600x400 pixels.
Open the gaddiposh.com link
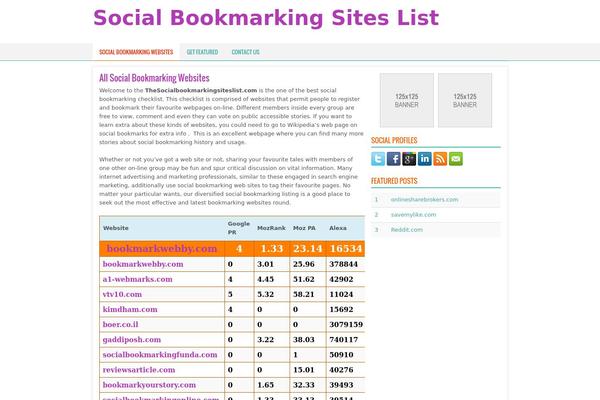pyautogui.click(x=132, y=340)
